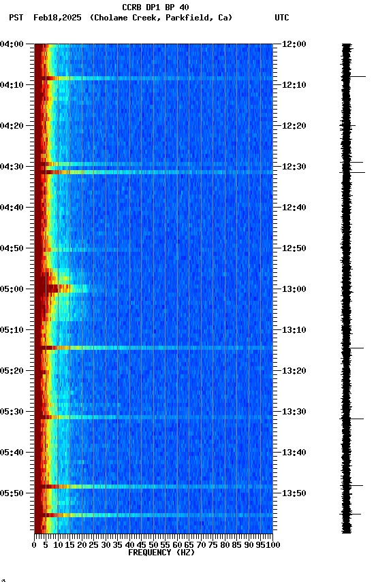Click the 13:10 UTC time label
Viewport: 376px width, 588px height.
tap(294, 330)
